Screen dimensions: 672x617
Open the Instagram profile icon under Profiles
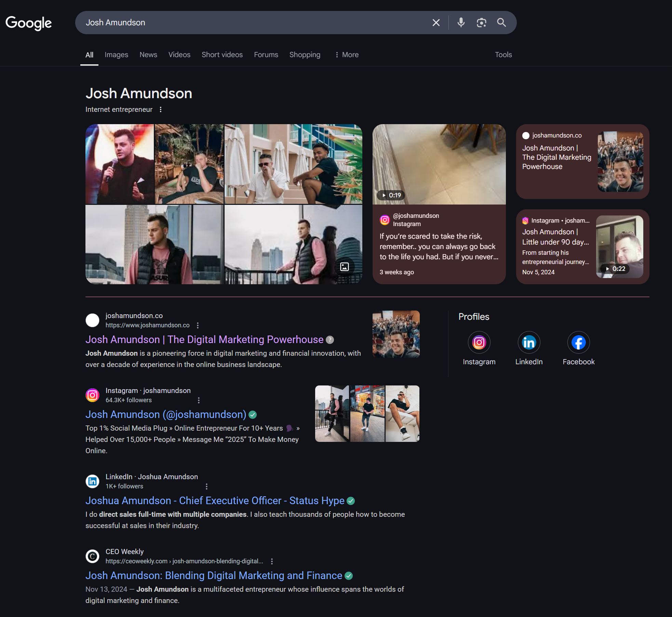(x=479, y=342)
